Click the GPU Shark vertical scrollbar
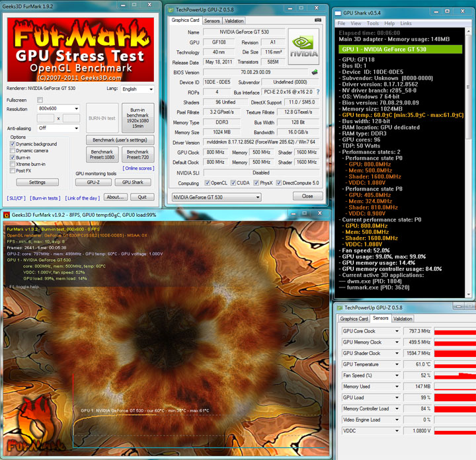Viewport: 476px width, 460px height. [x=469, y=163]
